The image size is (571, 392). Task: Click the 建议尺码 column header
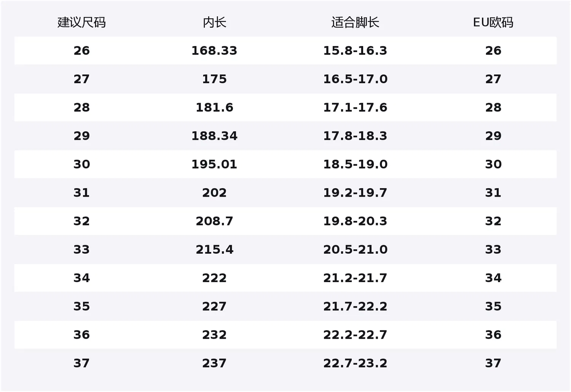(81, 22)
